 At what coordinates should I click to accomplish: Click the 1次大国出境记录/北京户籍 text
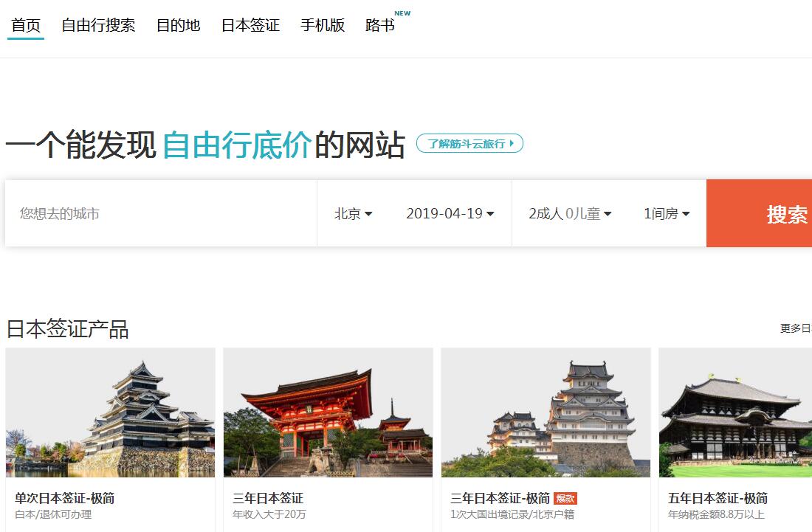pos(512,514)
